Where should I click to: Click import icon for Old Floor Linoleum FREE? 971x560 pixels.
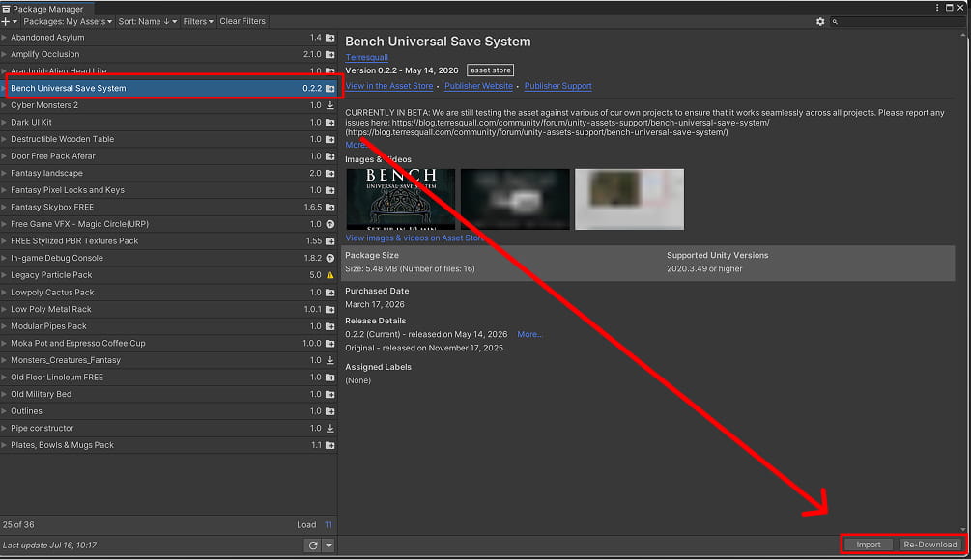[x=330, y=378]
